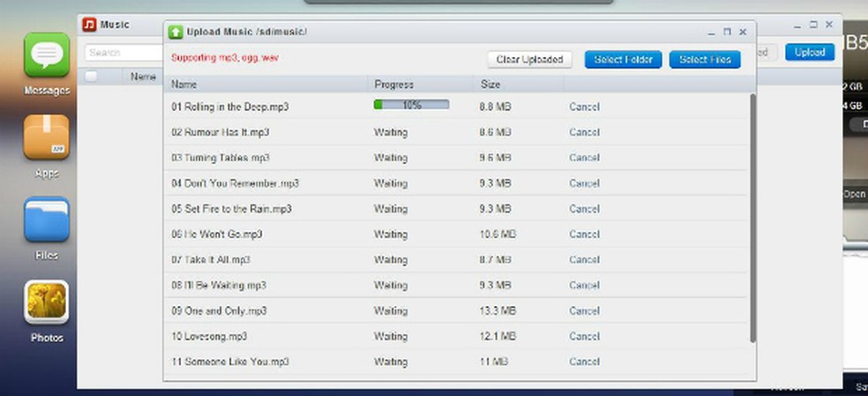This screenshot has height=396, width=868.
Task: Cancel upload of 08 I'll Be Waiting.mp3
Action: [584, 285]
